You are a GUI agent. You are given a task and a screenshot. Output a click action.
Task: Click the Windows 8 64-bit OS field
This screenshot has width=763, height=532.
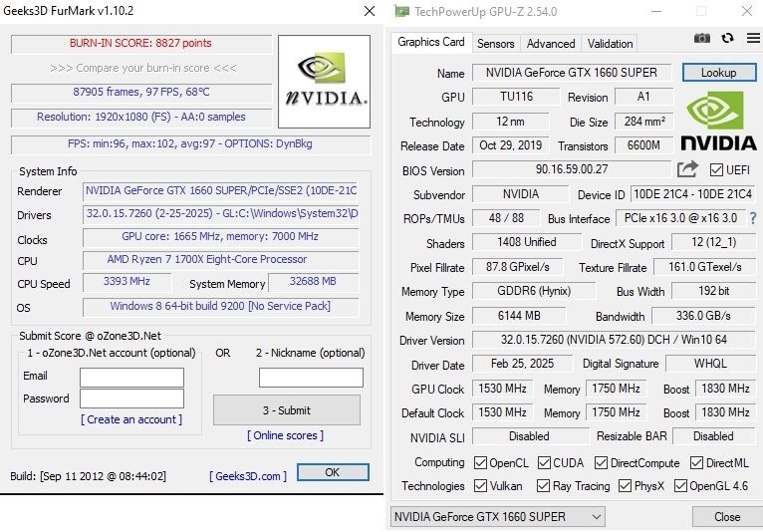pyautogui.click(x=221, y=306)
